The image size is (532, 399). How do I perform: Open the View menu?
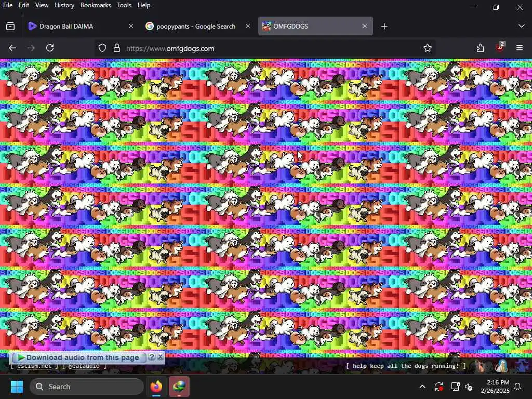pos(42,5)
